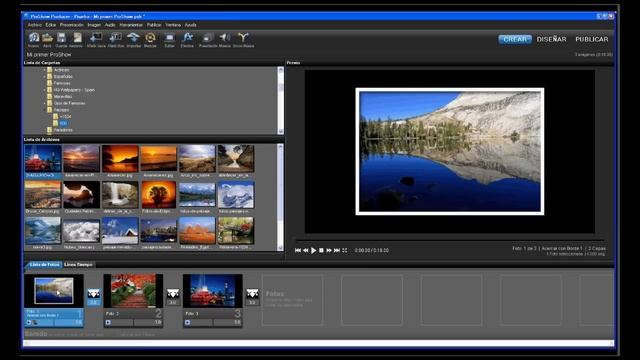Image resolution: width=640 pixels, height=360 pixels.
Task: Click the Presentación options toolbar icon
Action: click(208, 38)
